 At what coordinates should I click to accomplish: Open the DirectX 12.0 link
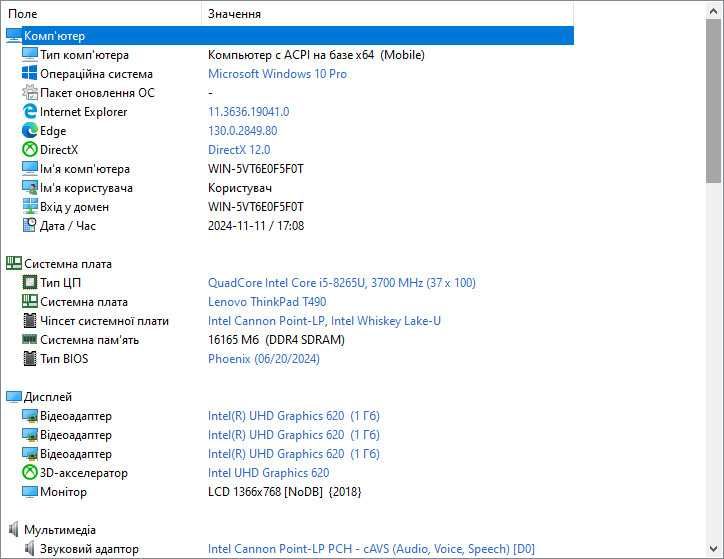pos(239,150)
